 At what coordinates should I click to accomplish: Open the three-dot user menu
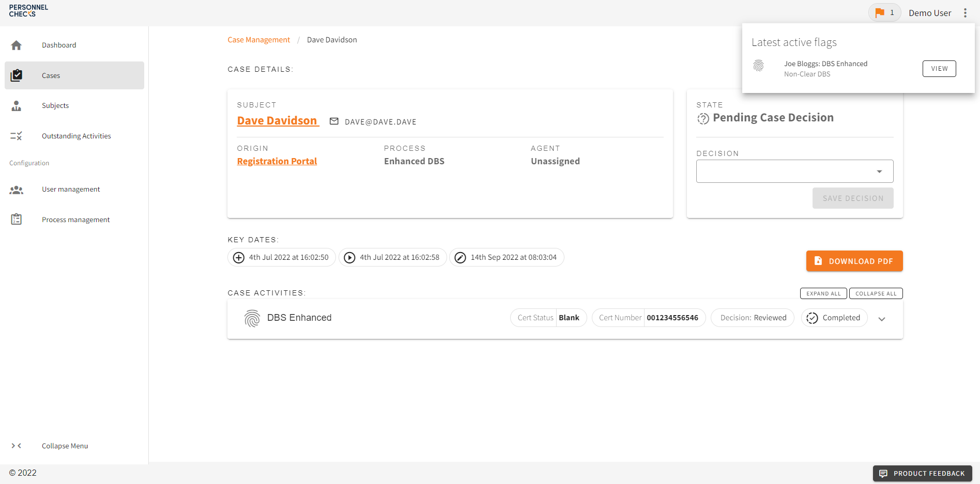click(x=965, y=13)
